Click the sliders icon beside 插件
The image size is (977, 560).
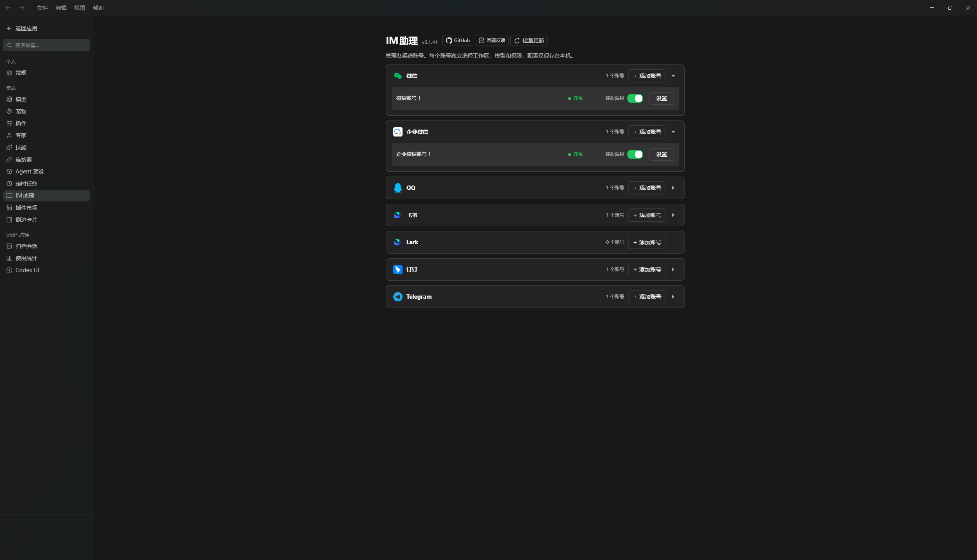(9, 123)
